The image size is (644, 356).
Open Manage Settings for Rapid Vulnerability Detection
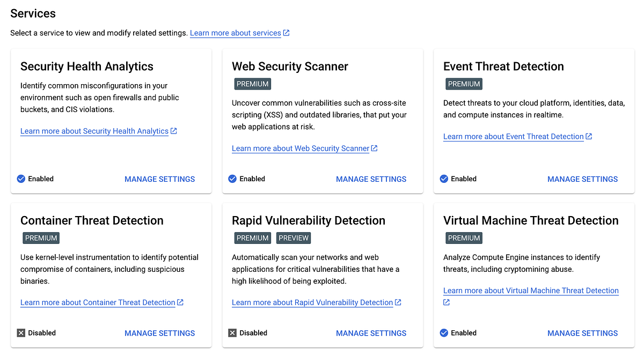tap(371, 332)
